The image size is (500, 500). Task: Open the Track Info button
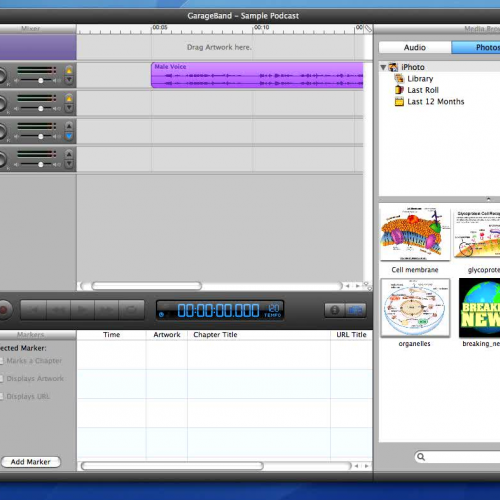[x=335, y=310]
